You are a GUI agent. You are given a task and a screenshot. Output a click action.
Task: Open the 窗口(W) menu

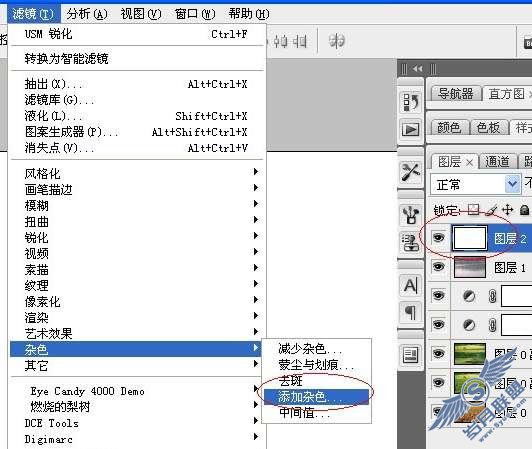[x=195, y=14]
